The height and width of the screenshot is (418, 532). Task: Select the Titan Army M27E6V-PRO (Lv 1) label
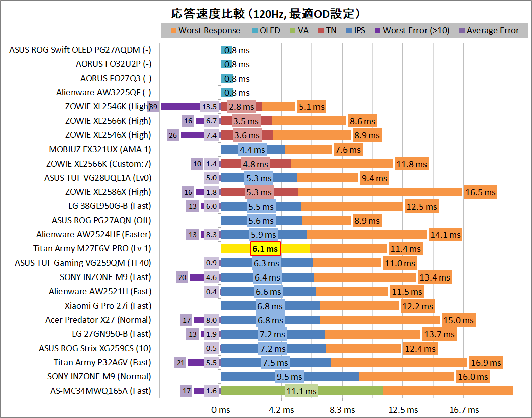tap(92, 249)
